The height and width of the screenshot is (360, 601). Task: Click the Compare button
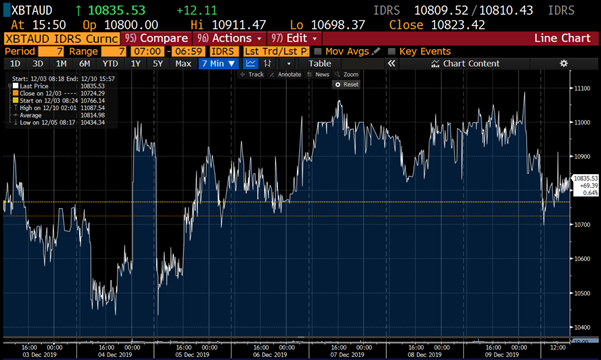tap(156, 38)
